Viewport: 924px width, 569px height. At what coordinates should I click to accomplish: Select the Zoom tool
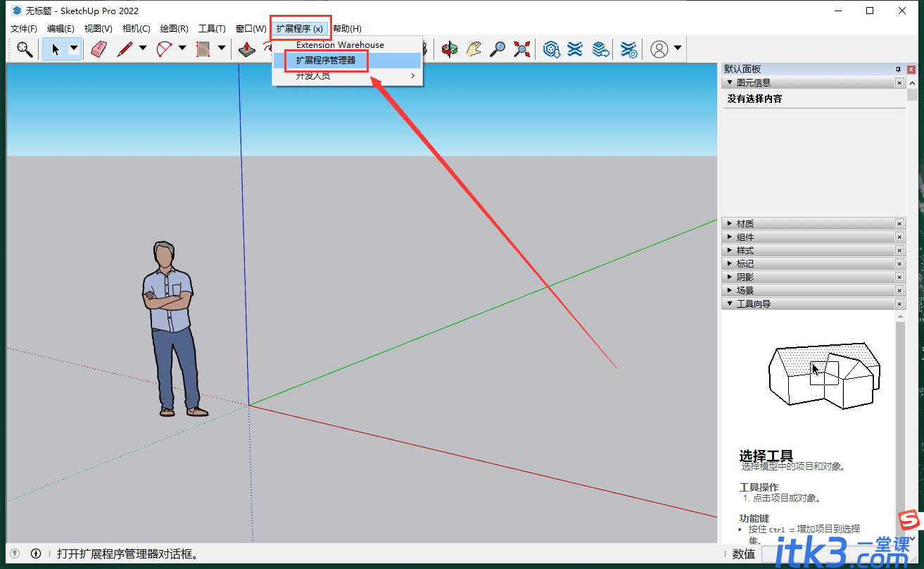tap(498, 49)
